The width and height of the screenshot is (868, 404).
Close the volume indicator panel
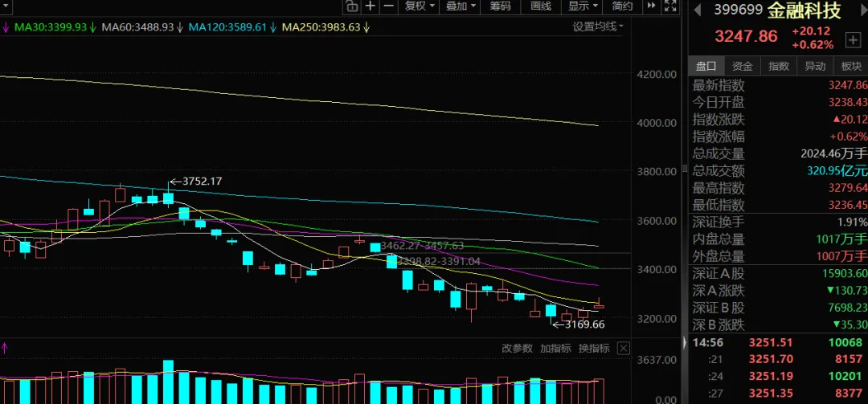point(624,348)
